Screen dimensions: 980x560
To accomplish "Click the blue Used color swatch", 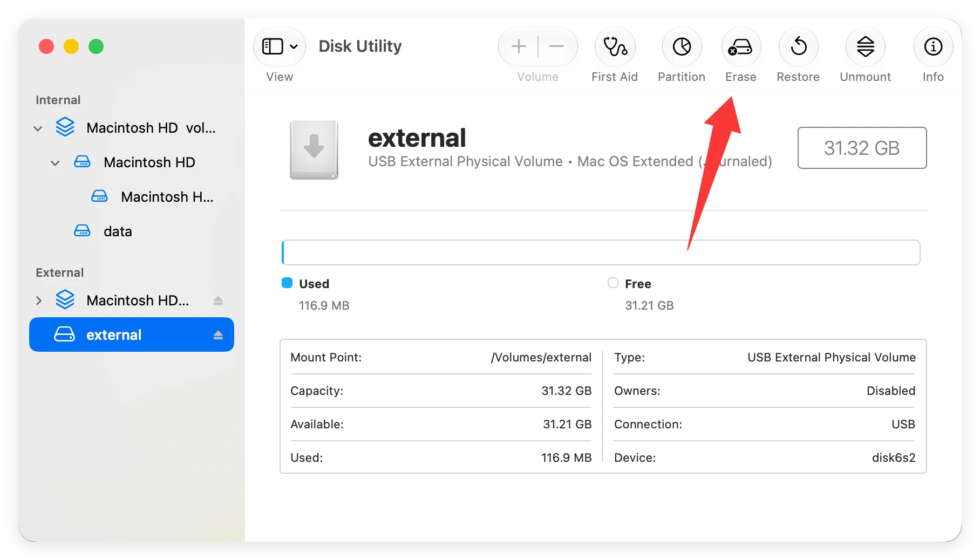I will [x=287, y=283].
